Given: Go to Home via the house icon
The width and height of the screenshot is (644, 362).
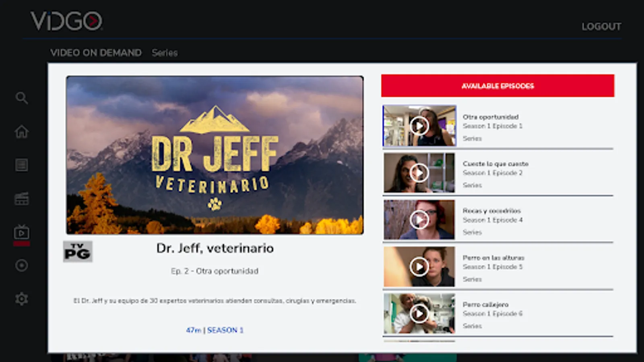Looking at the screenshot, I should coord(22,132).
